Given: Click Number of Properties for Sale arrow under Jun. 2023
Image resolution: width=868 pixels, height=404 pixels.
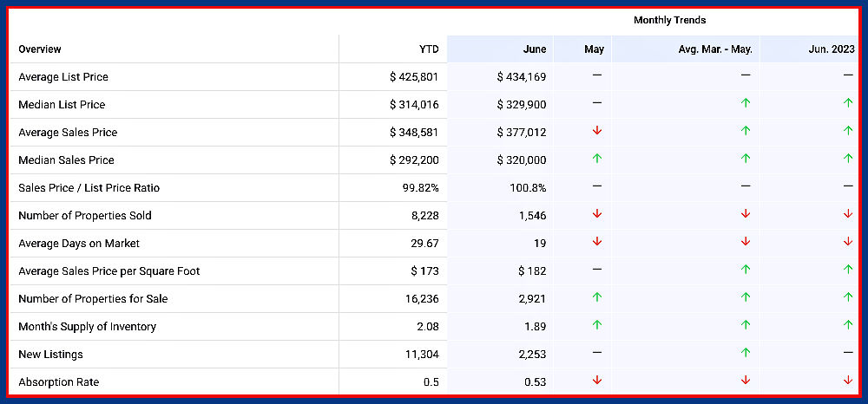Looking at the screenshot, I should (848, 297).
